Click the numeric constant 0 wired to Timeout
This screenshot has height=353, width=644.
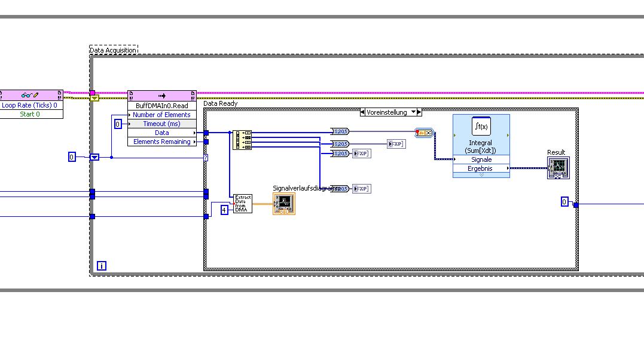tap(118, 124)
